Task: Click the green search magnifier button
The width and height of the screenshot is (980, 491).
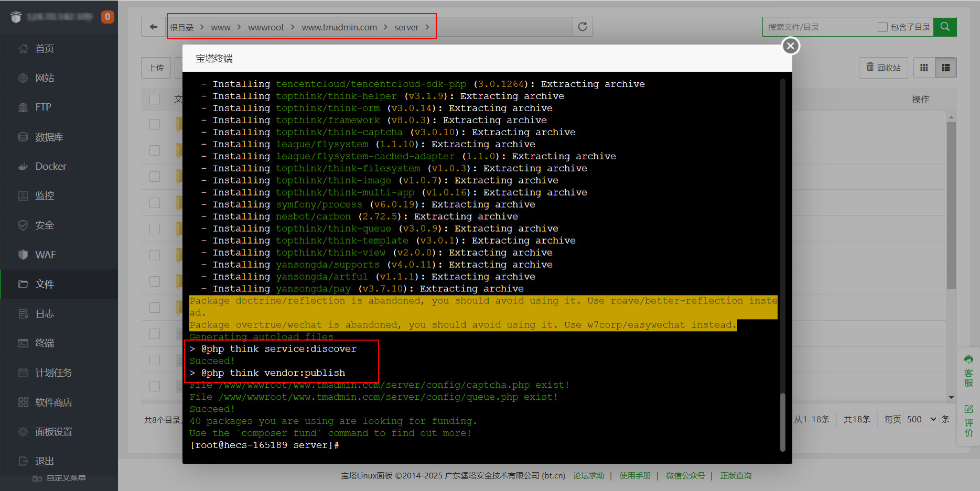Action: (x=945, y=27)
